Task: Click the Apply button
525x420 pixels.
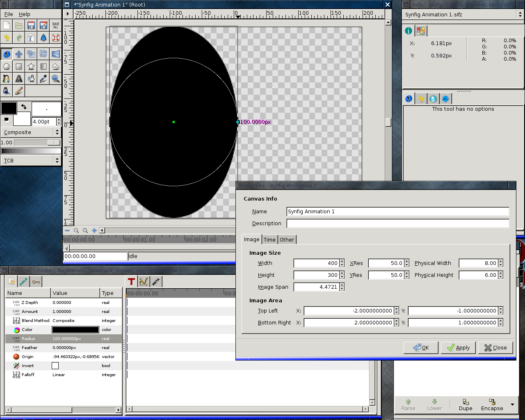Action: 458,347
